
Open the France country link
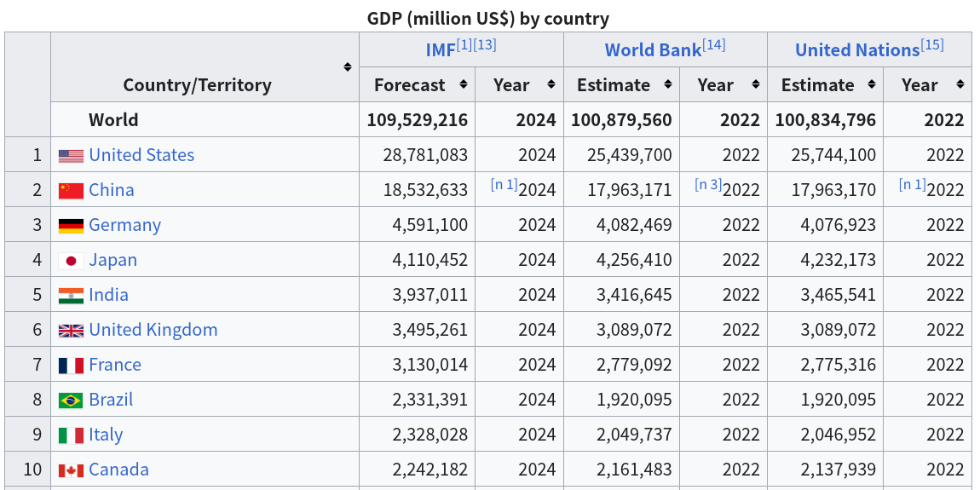pyautogui.click(x=115, y=366)
